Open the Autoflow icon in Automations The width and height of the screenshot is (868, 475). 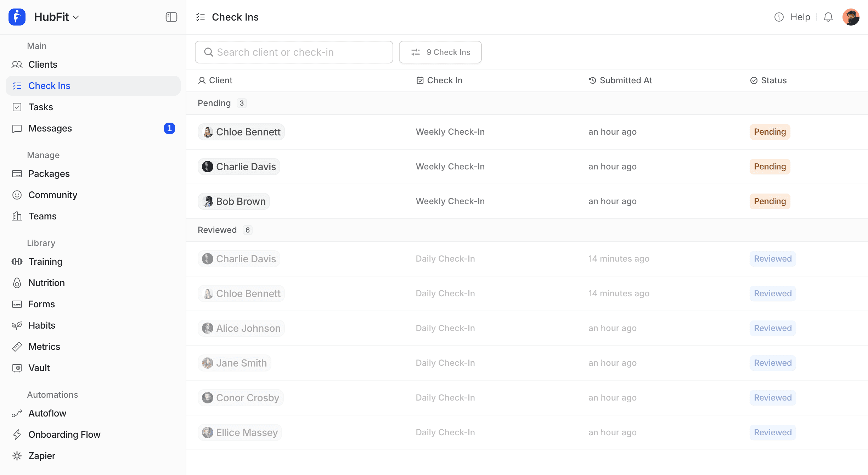click(x=17, y=413)
